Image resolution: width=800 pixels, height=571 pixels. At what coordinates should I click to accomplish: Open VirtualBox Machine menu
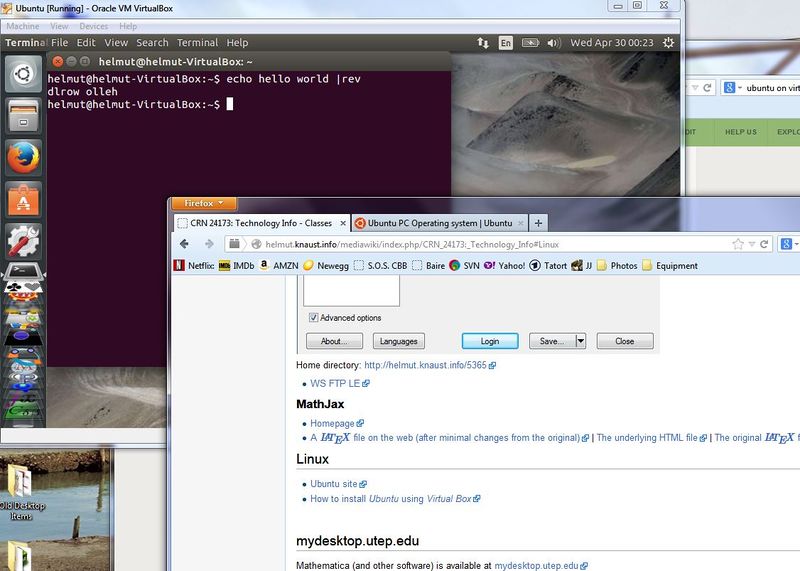[x=22, y=26]
